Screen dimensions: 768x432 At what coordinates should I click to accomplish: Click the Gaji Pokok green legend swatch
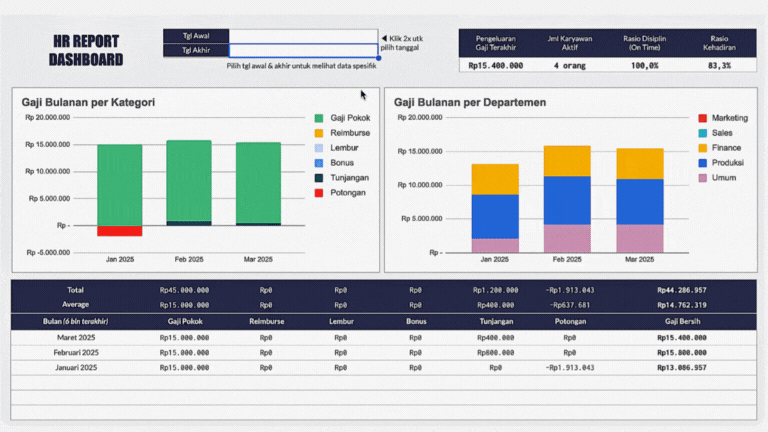(320, 118)
